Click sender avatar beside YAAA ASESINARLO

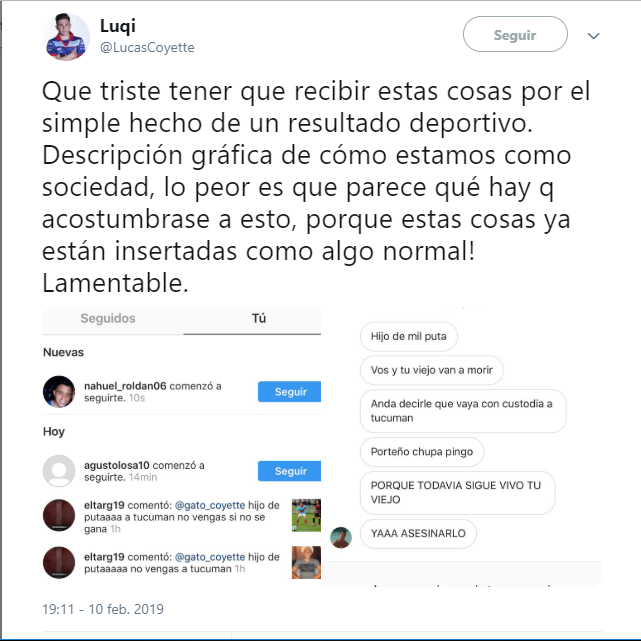[x=341, y=538]
